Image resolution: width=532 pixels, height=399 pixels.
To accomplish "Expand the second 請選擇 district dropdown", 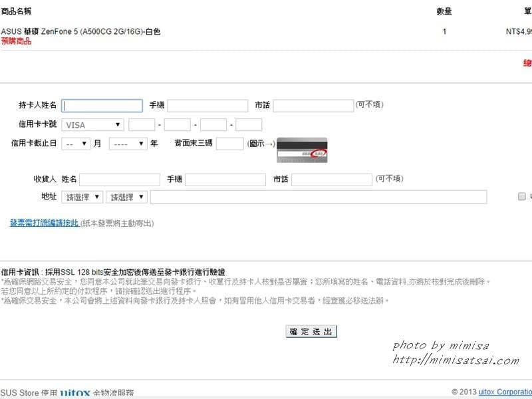I will pyautogui.click(x=127, y=196).
